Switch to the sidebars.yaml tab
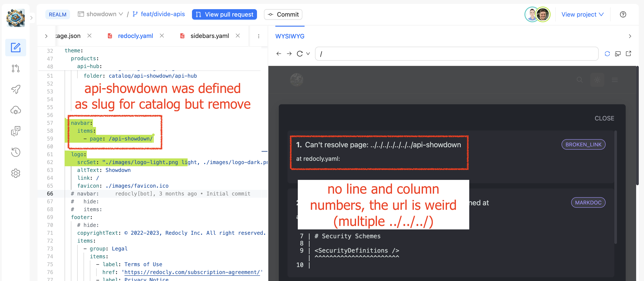The image size is (644, 281). point(209,36)
